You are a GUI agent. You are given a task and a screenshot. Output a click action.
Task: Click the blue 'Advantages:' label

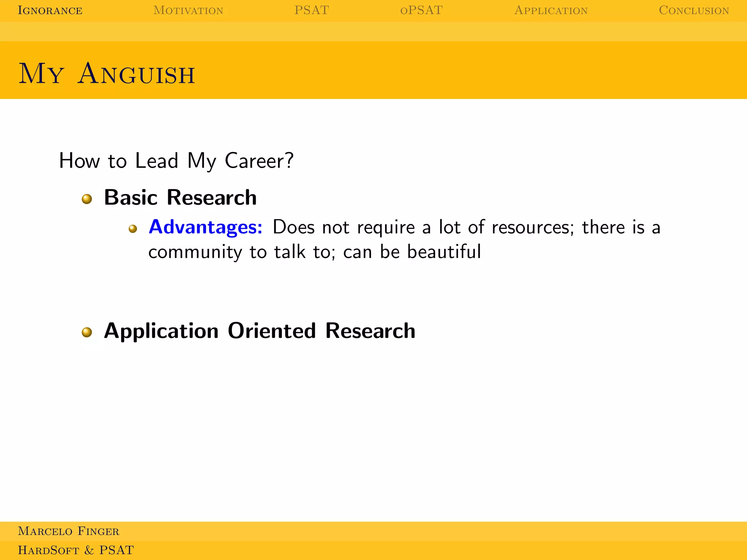(205, 227)
